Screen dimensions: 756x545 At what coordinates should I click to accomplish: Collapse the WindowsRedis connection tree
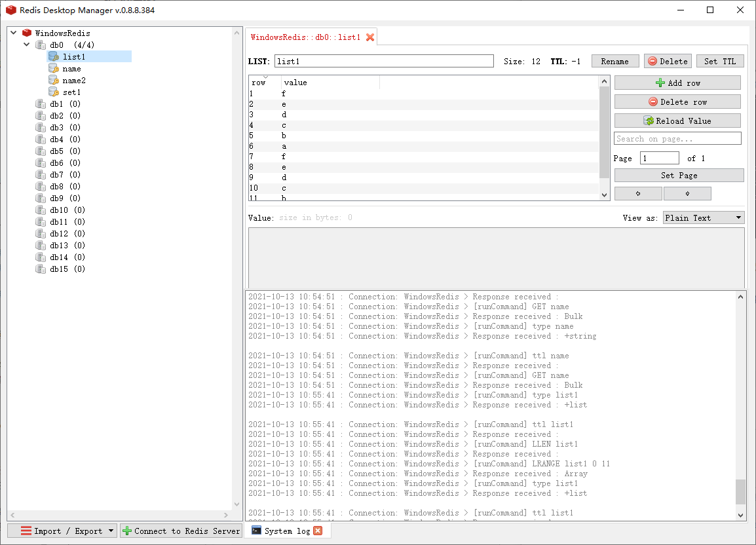pyautogui.click(x=14, y=33)
